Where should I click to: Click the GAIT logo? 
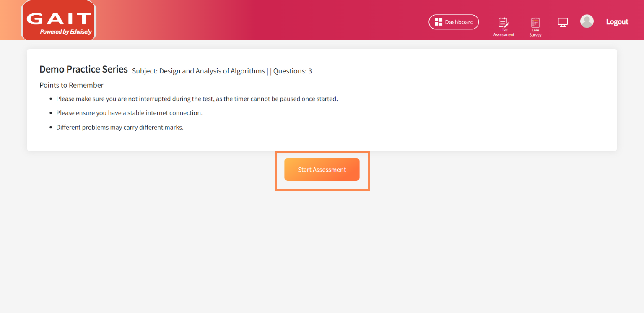[x=59, y=20]
